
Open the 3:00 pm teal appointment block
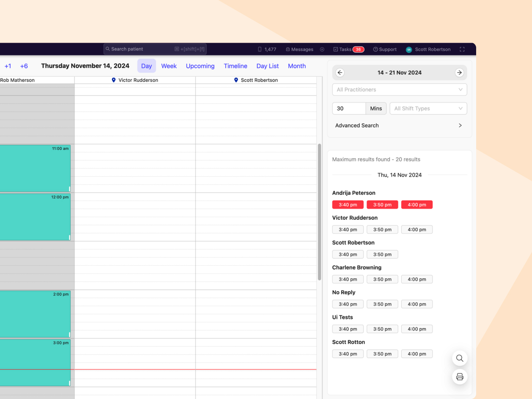[35, 362]
